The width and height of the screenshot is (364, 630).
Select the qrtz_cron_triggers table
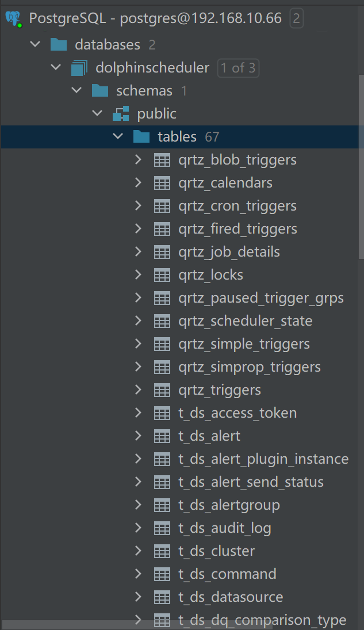pyautogui.click(x=237, y=206)
